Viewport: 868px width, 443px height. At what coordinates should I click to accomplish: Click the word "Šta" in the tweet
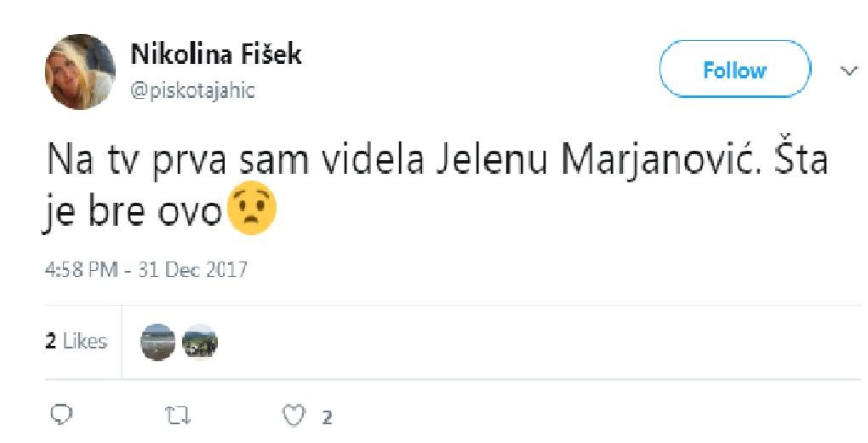point(798,159)
